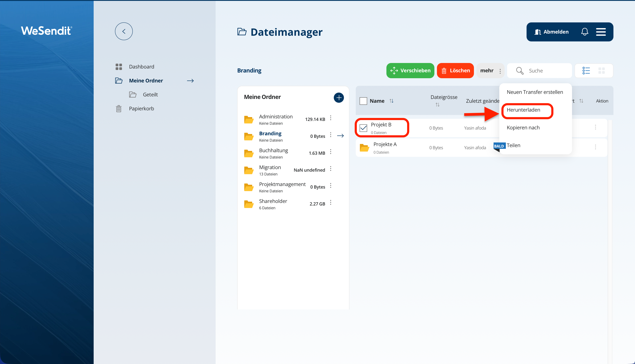This screenshot has width=635, height=364.
Task: Sort by Dateigrösse column arrows
Action: click(437, 105)
